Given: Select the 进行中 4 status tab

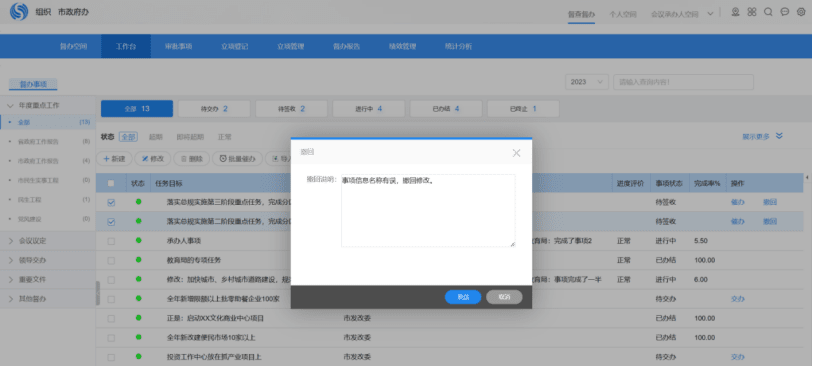Looking at the screenshot, I should click(x=369, y=109).
